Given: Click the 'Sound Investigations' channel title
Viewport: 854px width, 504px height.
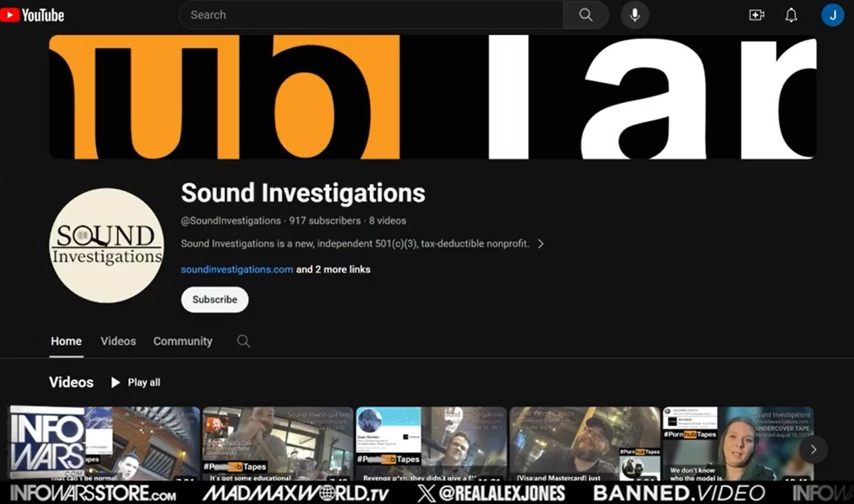Looking at the screenshot, I should pos(303,193).
